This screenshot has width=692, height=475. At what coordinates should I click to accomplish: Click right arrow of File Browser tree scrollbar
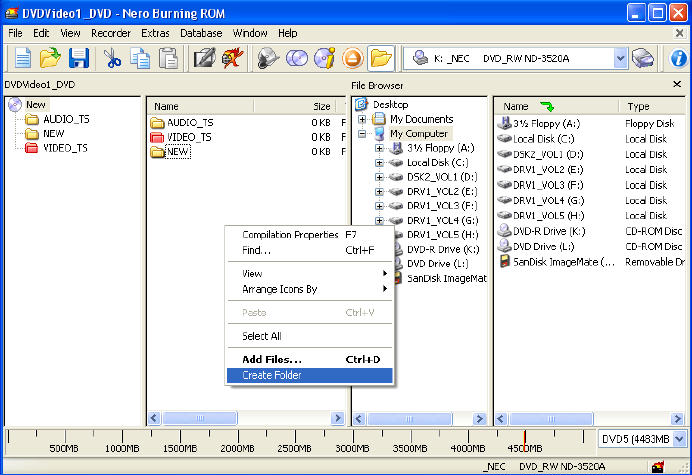(479, 418)
